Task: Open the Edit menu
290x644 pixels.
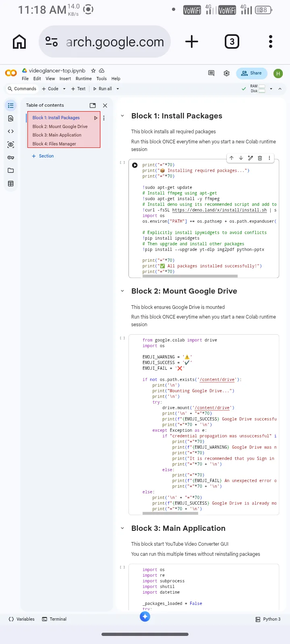Action: 37,79
